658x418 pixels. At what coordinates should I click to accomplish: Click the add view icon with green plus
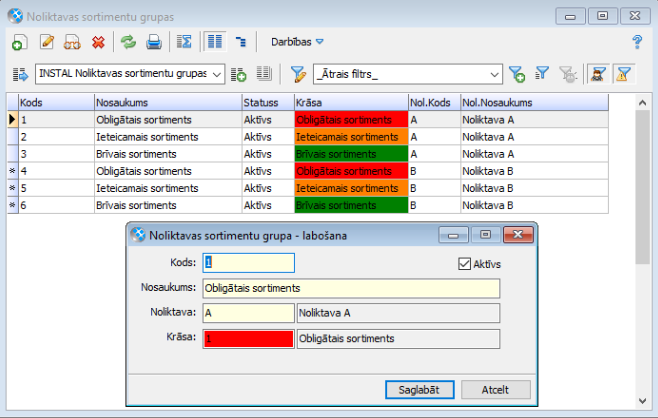(x=238, y=74)
